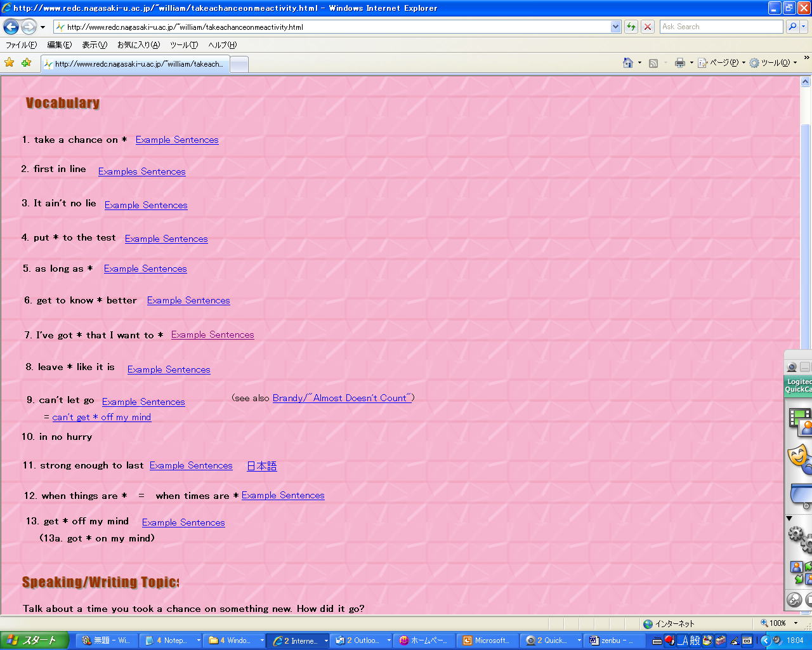The height and width of the screenshot is (650, 812).
Task: Click into the Ask Search box
Action: pyautogui.click(x=721, y=27)
